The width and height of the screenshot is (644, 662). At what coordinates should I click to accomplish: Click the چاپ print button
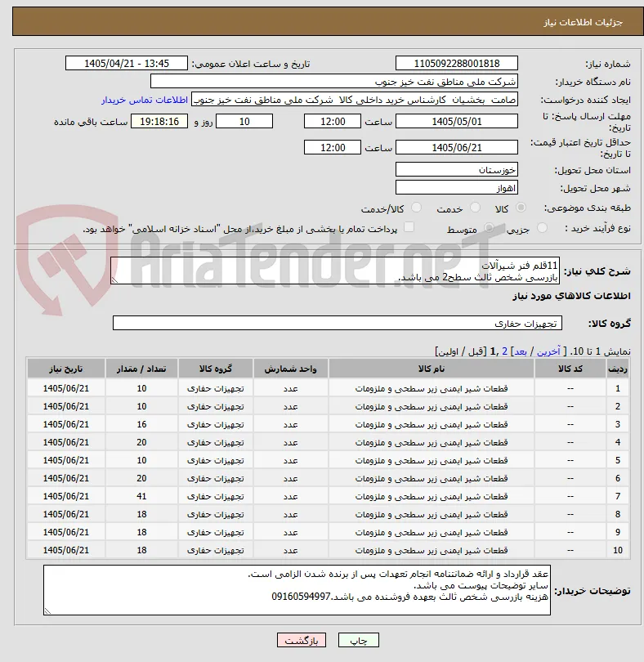click(x=359, y=640)
